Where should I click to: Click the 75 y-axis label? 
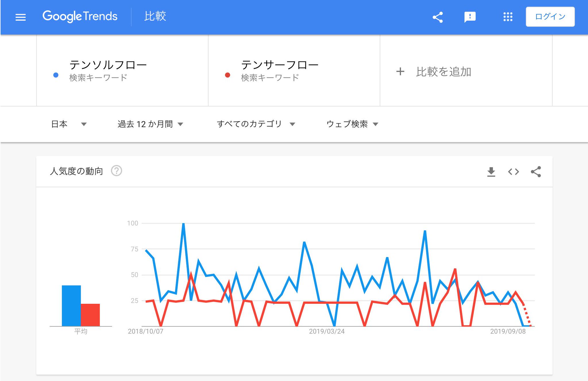(134, 249)
